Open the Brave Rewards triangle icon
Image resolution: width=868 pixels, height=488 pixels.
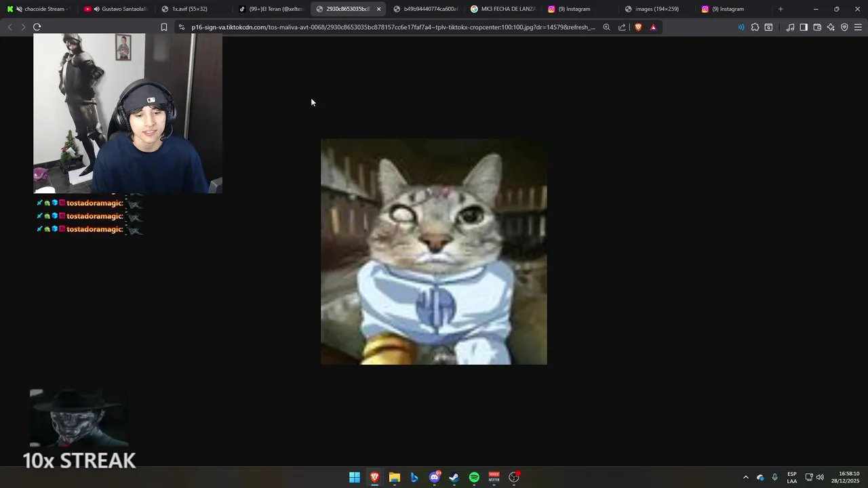[653, 27]
